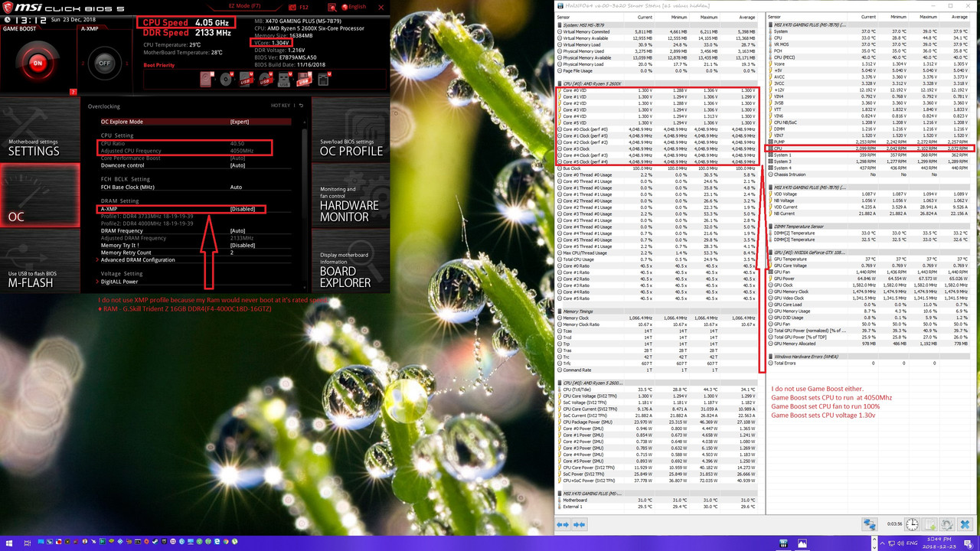Click HWiNFO expand columns arrows button

563,525
